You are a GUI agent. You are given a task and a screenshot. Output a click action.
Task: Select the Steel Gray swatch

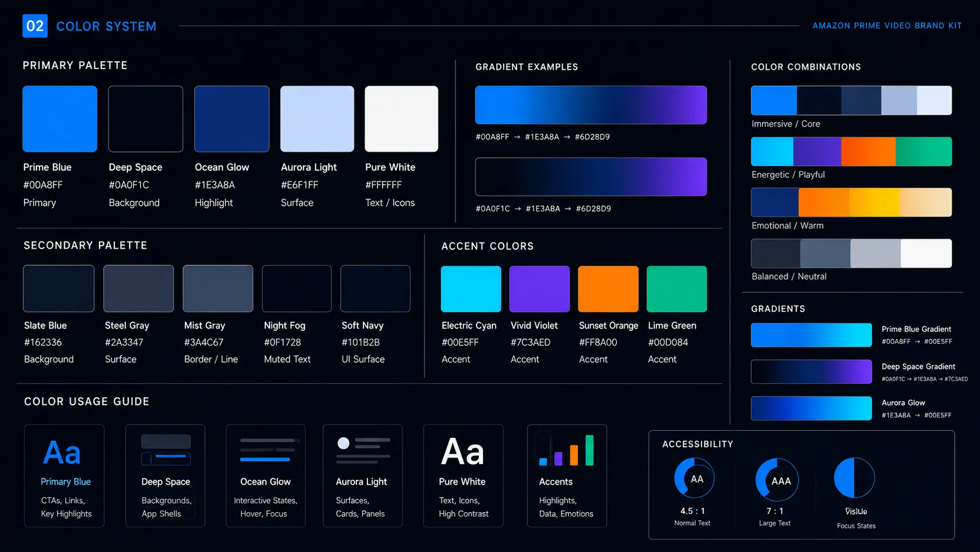tap(138, 289)
